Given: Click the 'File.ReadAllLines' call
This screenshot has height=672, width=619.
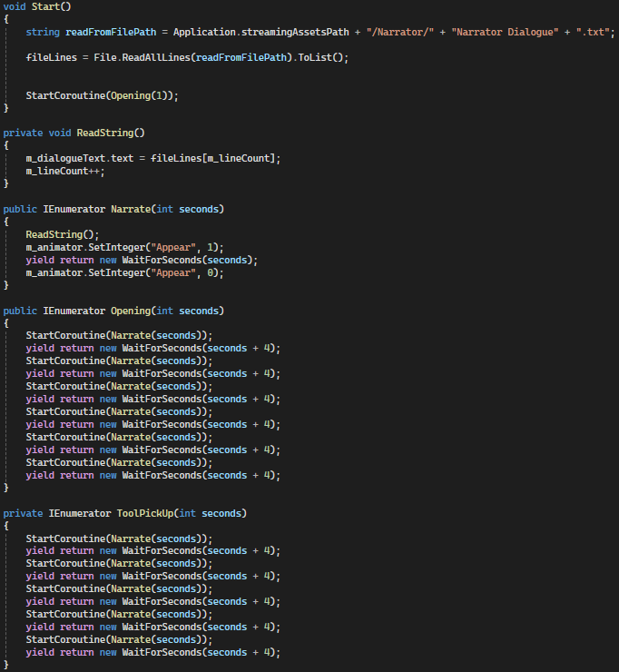Looking at the screenshot, I should click(x=142, y=57).
